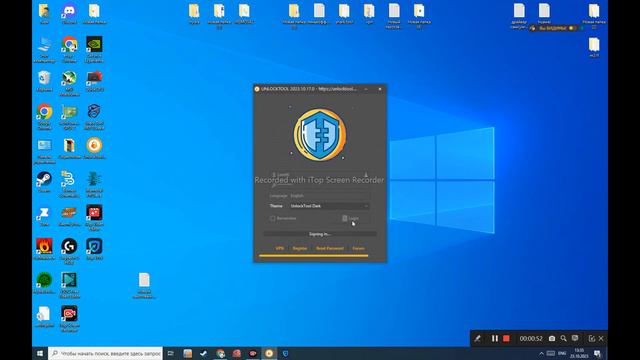Select the MSI Afterburner jet icon

point(69,83)
